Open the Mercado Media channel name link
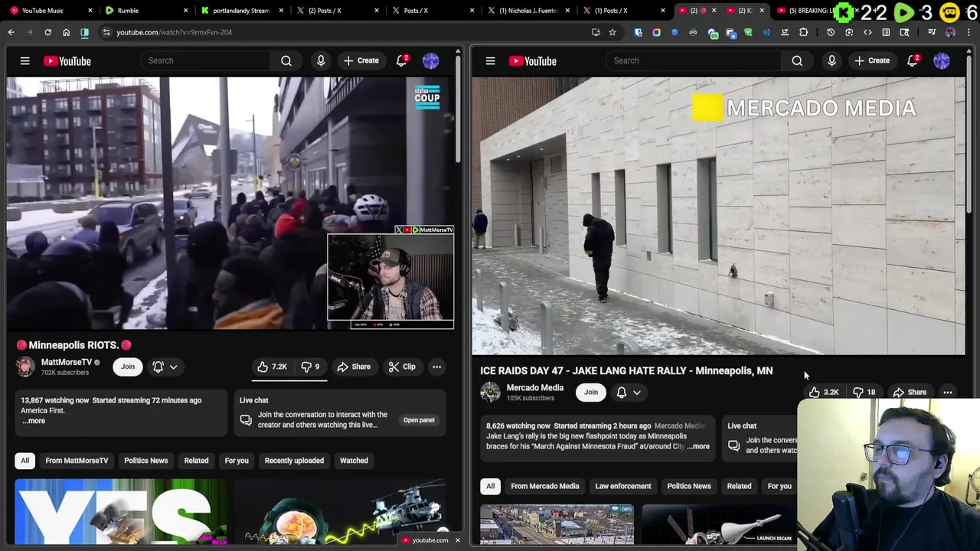980x551 pixels. [534, 387]
